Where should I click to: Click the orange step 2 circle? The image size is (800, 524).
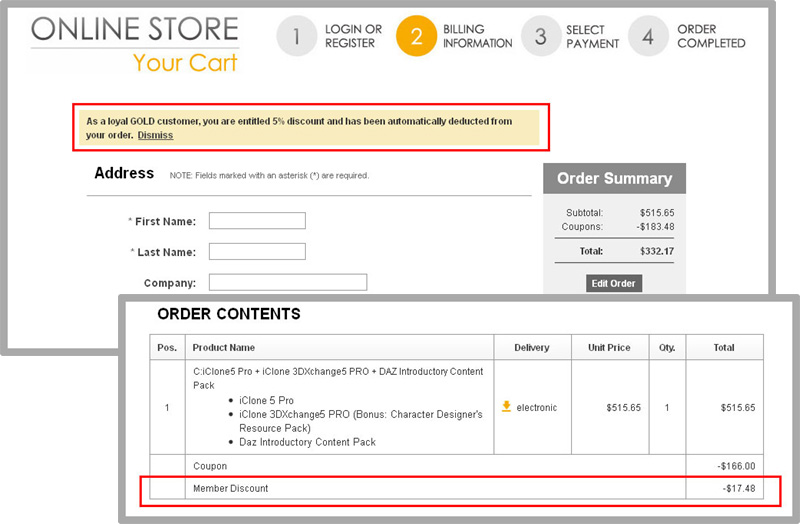click(x=416, y=37)
